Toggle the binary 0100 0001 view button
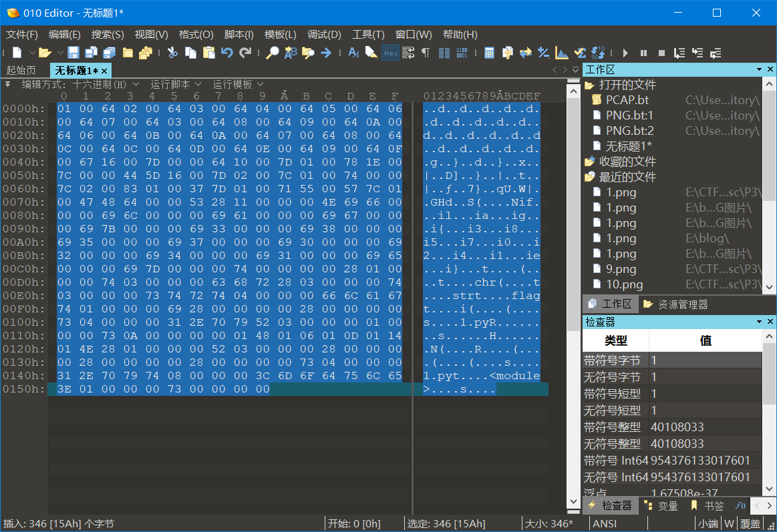 coord(462,53)
